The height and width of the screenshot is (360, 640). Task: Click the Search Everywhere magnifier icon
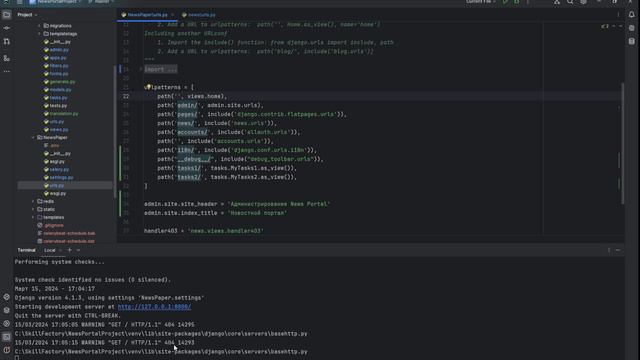click(x=570, y=2)
